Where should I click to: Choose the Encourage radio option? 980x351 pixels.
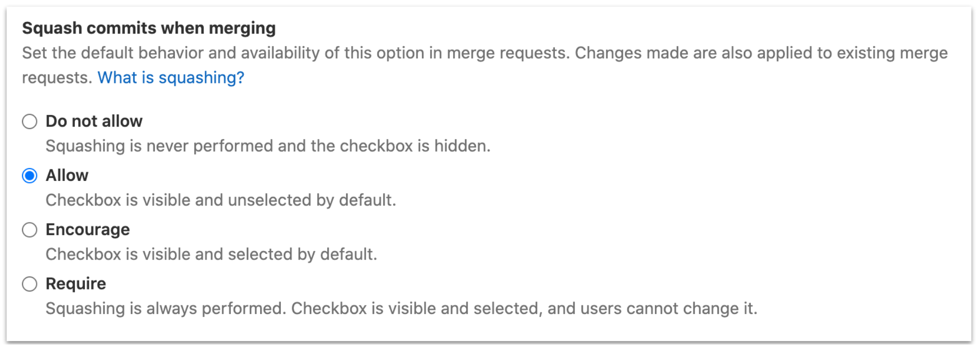point(29,230)
